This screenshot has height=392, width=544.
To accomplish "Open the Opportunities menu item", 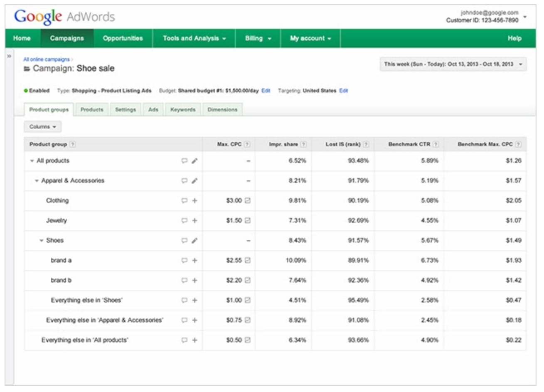I will [x=123, y=38].
